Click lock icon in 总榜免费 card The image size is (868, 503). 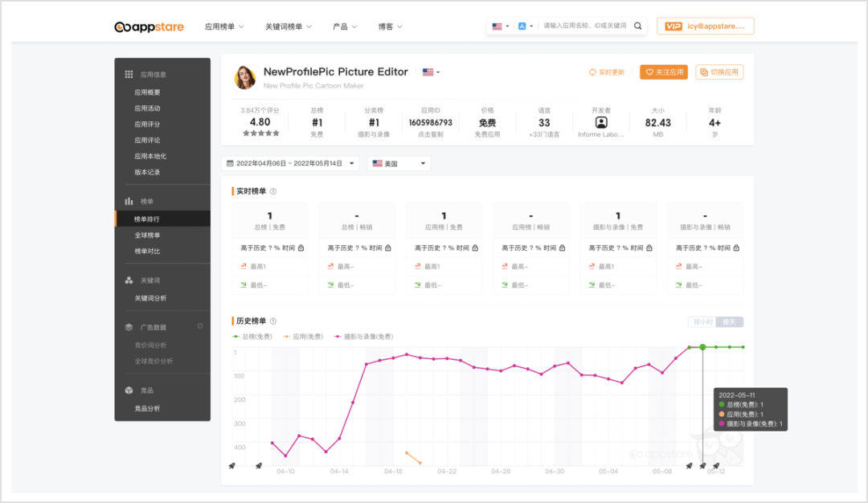[301, 248]
